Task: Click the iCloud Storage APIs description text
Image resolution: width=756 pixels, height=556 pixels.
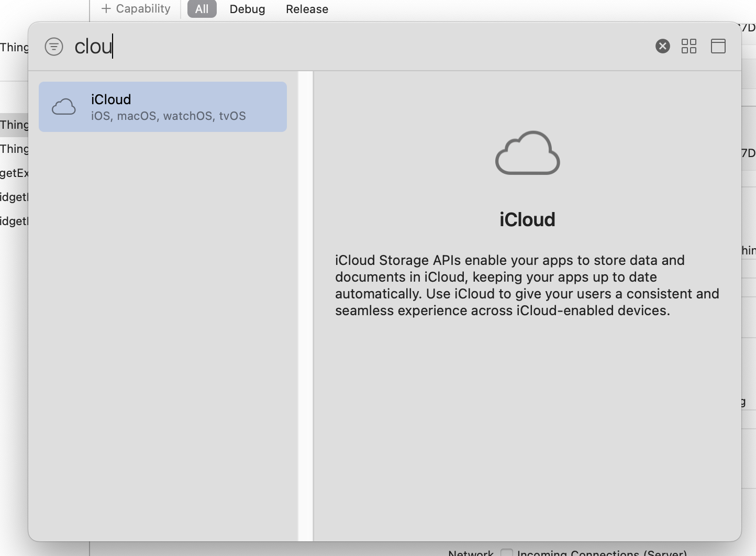Action: [x=527, y=285]
